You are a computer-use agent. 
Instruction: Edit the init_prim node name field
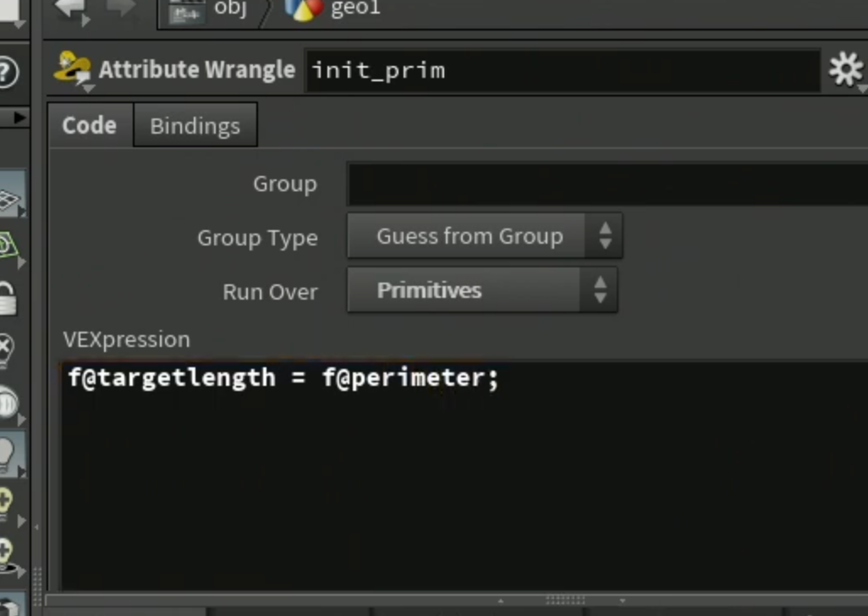pyautogui.click(x=563, y=71)
